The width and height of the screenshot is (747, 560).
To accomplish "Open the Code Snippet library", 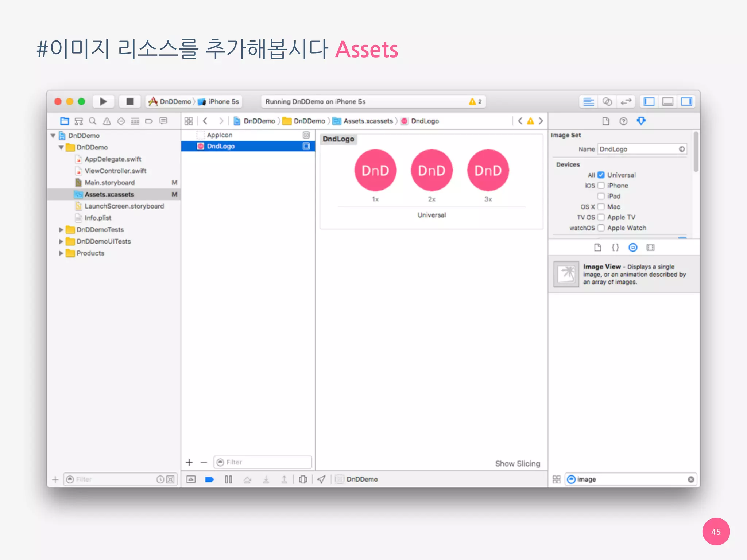I will tap(615, 248).
